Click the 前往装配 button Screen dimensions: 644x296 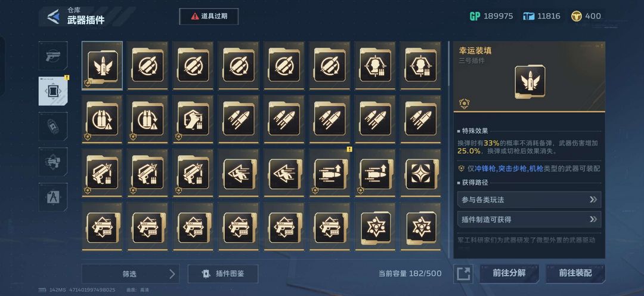pos(575,273)
